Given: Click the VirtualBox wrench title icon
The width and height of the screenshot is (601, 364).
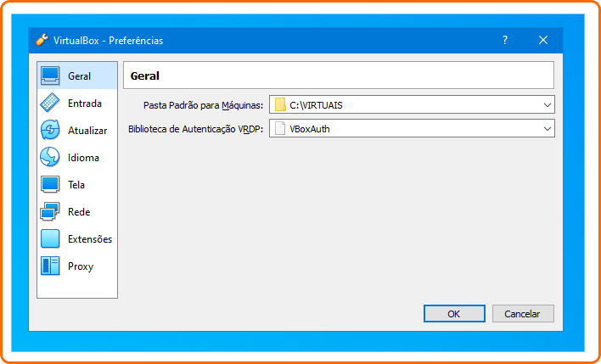Looking at the screenshot, I should (42, 40).
